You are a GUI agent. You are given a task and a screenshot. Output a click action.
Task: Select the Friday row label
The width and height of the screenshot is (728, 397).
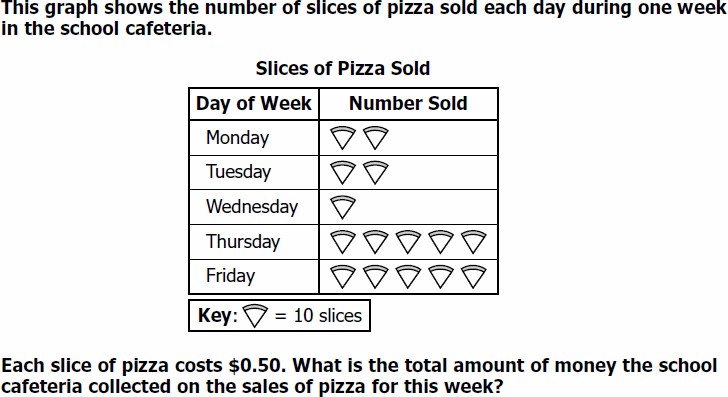(231, 276)
